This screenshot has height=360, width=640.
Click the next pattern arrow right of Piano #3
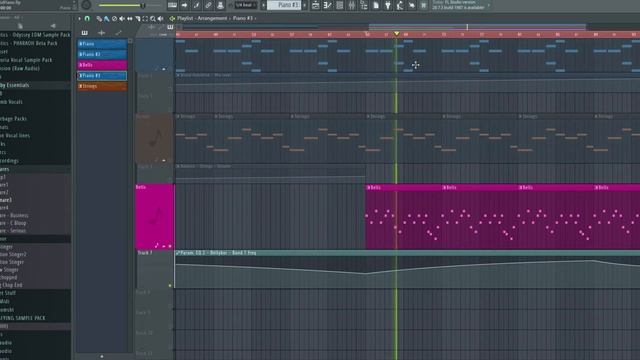point(304,5)
